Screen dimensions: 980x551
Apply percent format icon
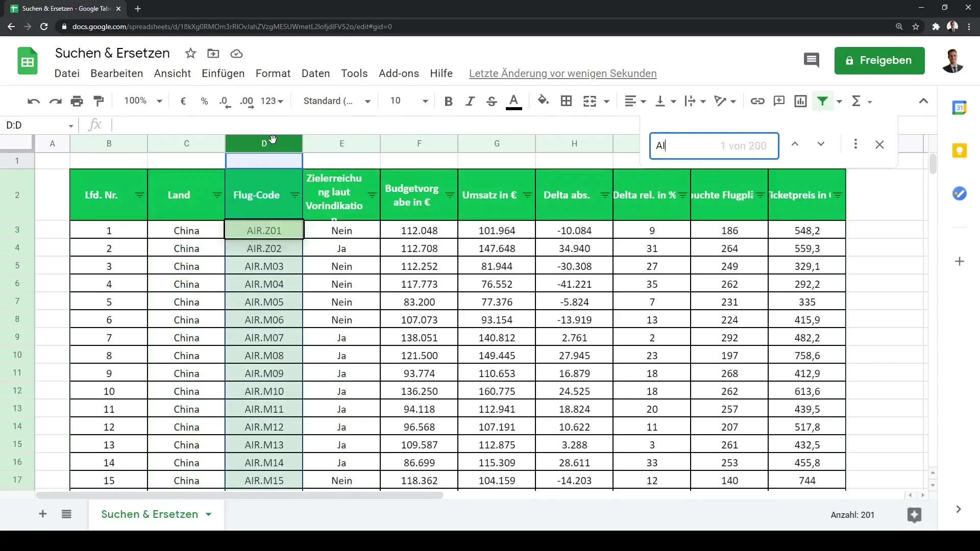[205, 101]
